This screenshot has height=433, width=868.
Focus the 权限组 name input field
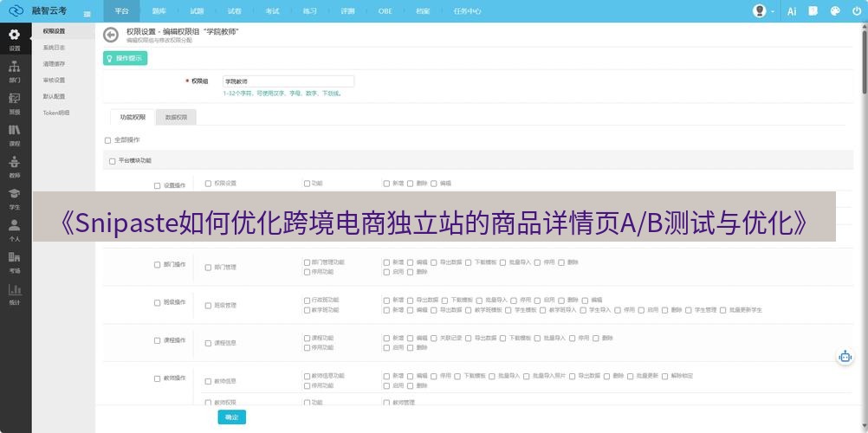point(288,81)
